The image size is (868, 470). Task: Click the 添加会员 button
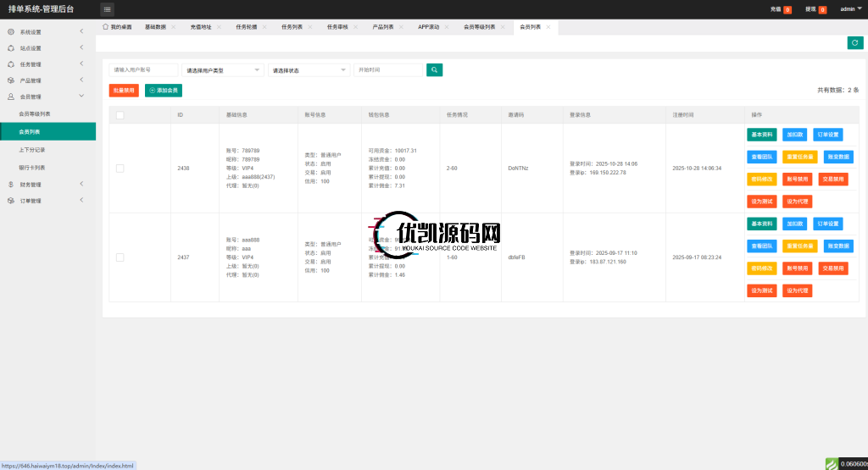click(163, 91)
